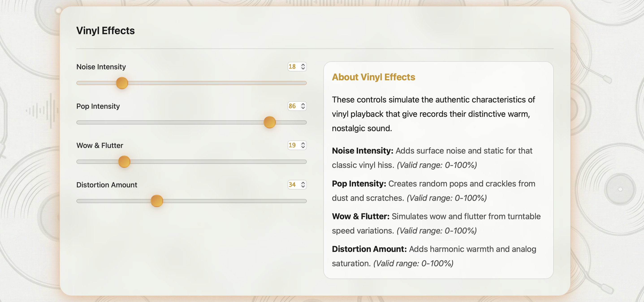This screenshot has width=644, height=302.
Task: Click the Wow & Flutter slider handle
Action: tap(124, 162)
